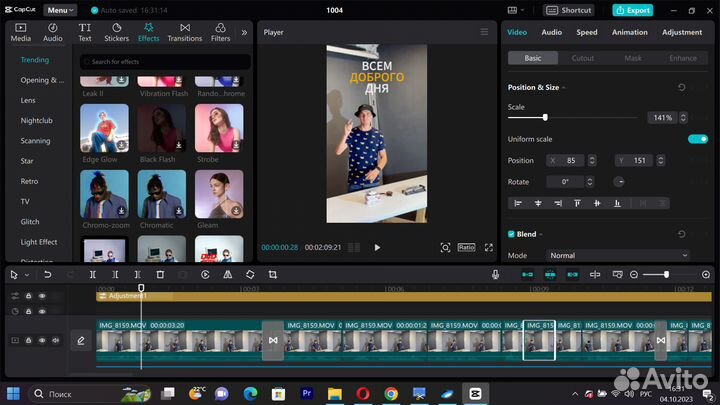Play the video preview

(377, 248)
